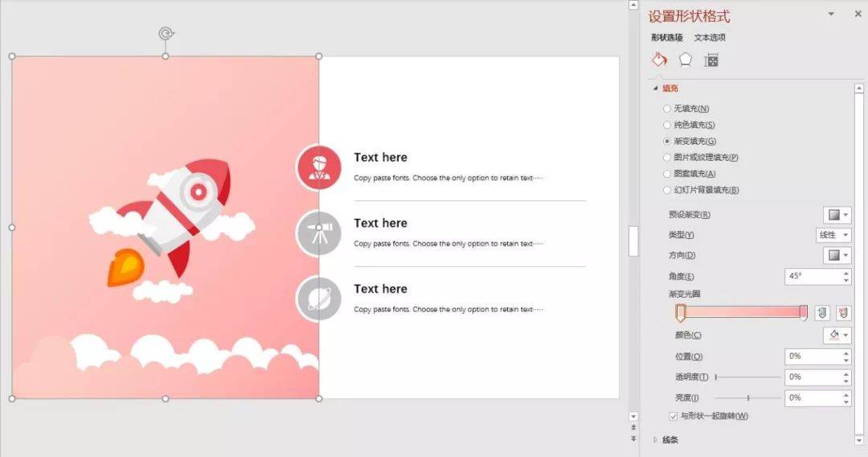Go to previous slide double-arrow button
This screenshot has width=868, height=457.
[633, 428]
